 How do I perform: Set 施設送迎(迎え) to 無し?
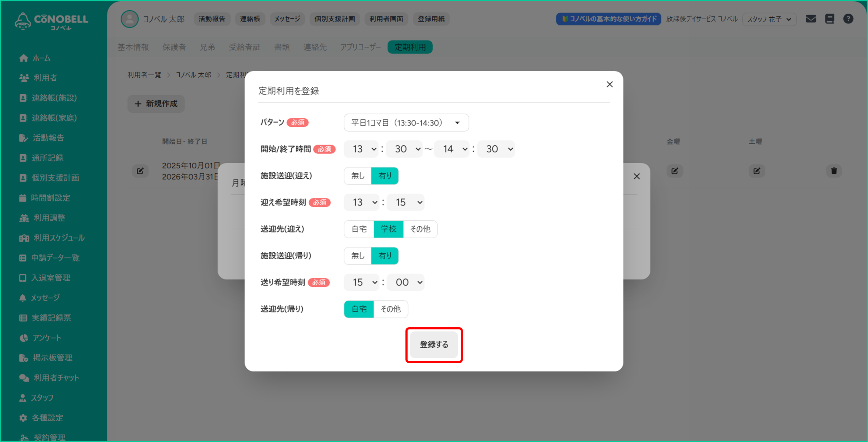358,176
